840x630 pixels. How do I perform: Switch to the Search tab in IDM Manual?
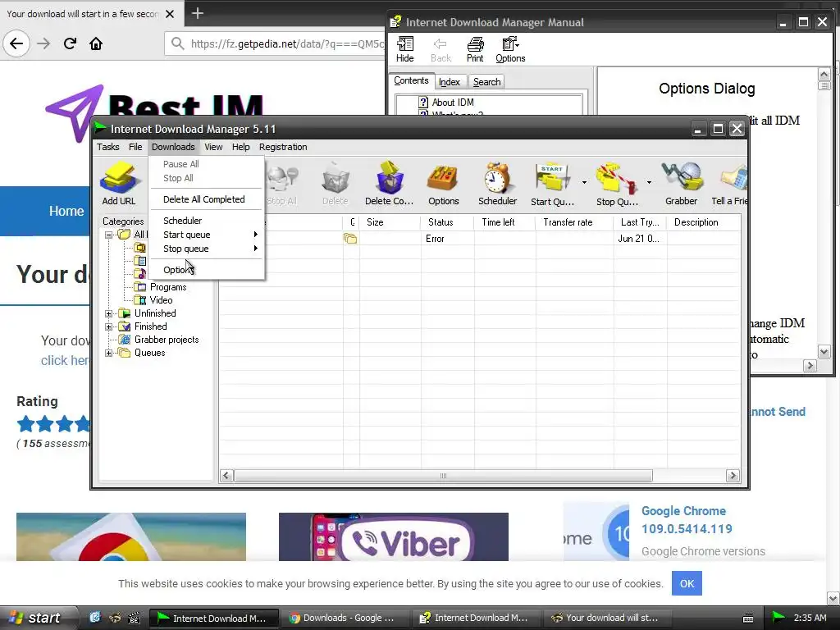click(487, 82)
